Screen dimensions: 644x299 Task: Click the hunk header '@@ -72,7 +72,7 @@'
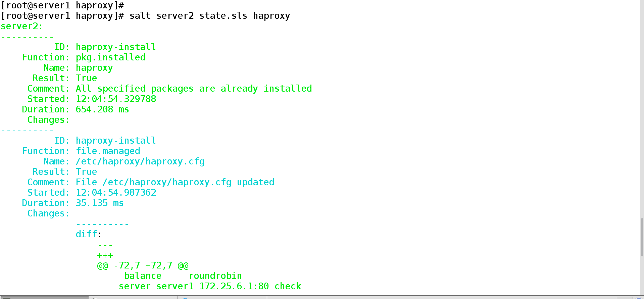(x=143, y=265)
